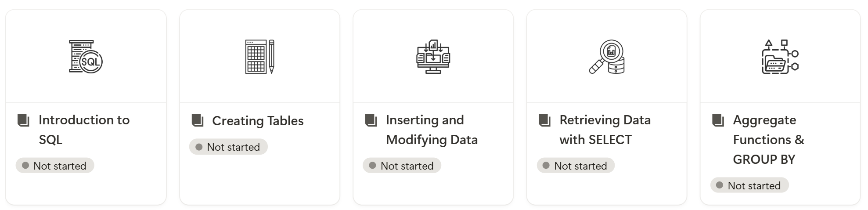Viewport: 868px width, 210px height.
Task: Click page icon beside Retrieving Data with SELECT
Action: point(544,120)
